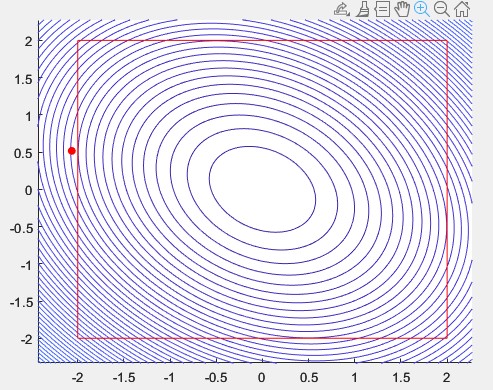Click the y-axis tick label -0.5
Viewport: 493px width, 390px height.
pyautogui.click(x=21, y=228)
